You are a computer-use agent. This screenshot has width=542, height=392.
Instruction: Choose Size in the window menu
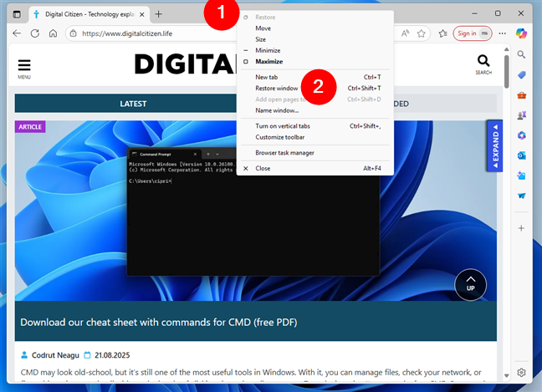coord(315,39)
